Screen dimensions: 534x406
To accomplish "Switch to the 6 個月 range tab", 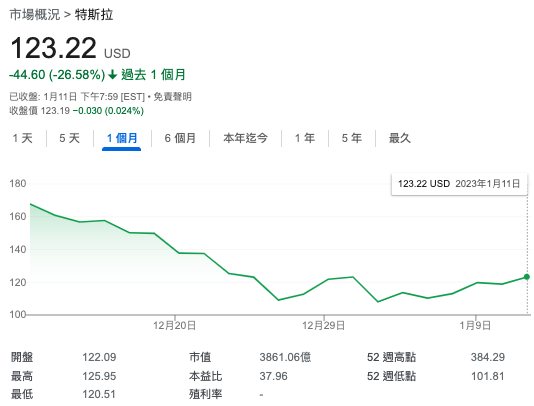I will (x=180, y=138).
